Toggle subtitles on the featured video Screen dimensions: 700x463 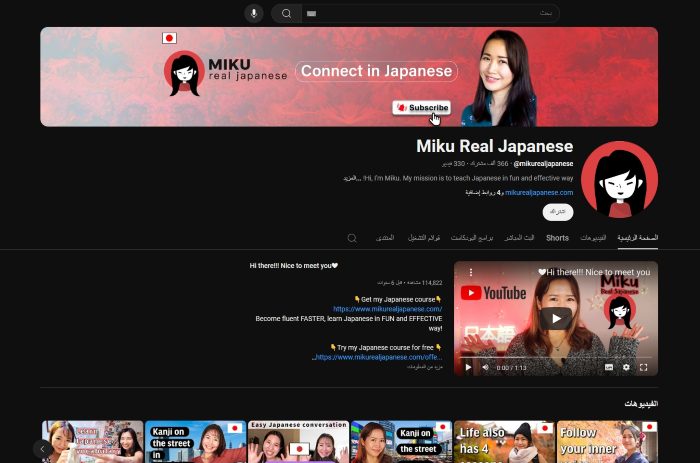(608, 367)
